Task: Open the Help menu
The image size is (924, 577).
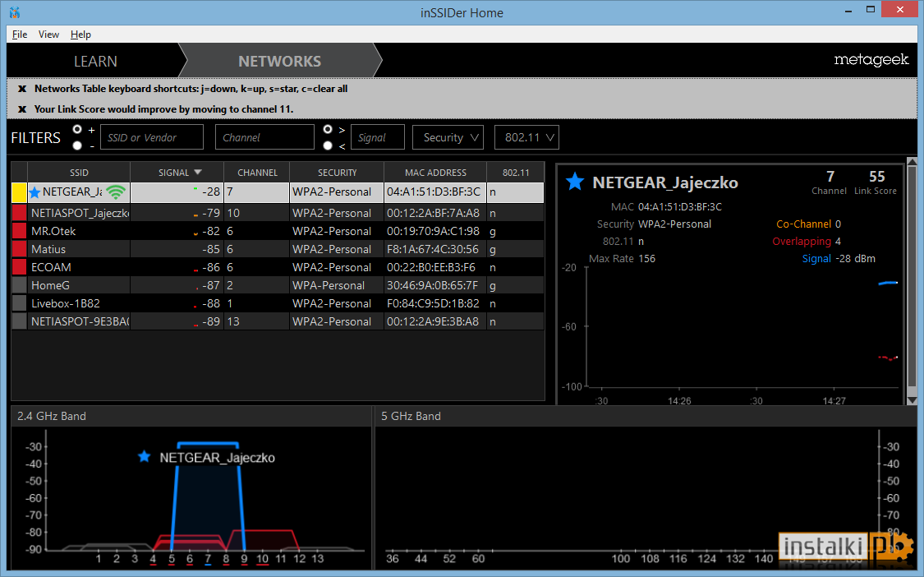Action: [80, 35]
